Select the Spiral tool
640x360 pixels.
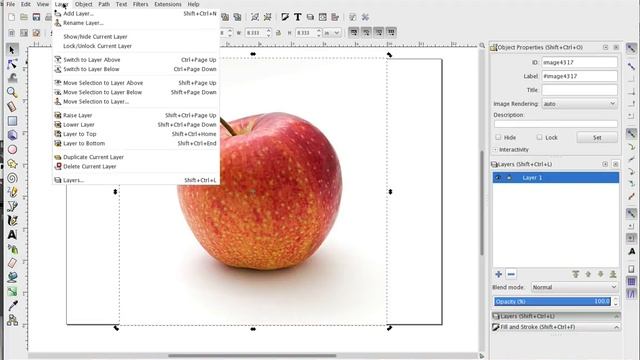(12, 178)
